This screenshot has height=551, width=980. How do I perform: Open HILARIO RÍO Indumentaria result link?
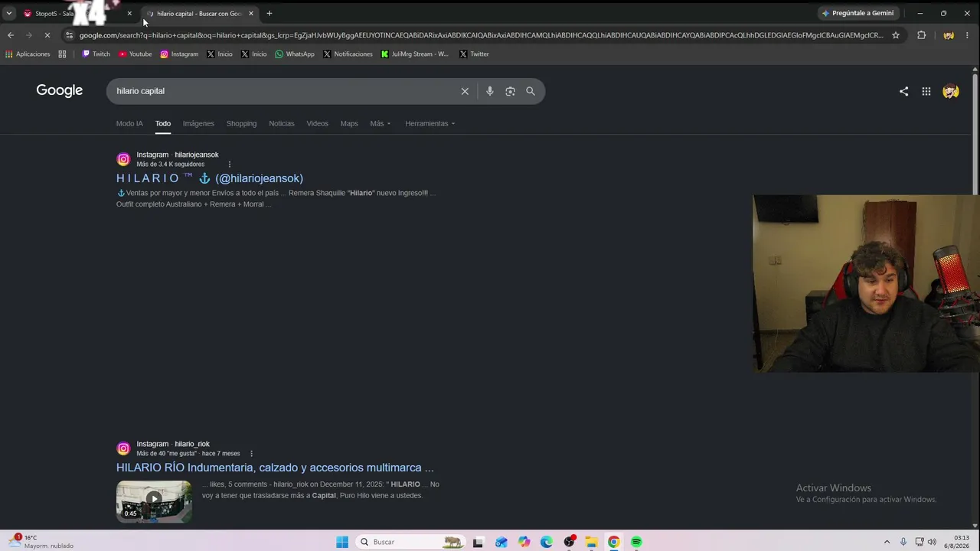pos(275,468)
